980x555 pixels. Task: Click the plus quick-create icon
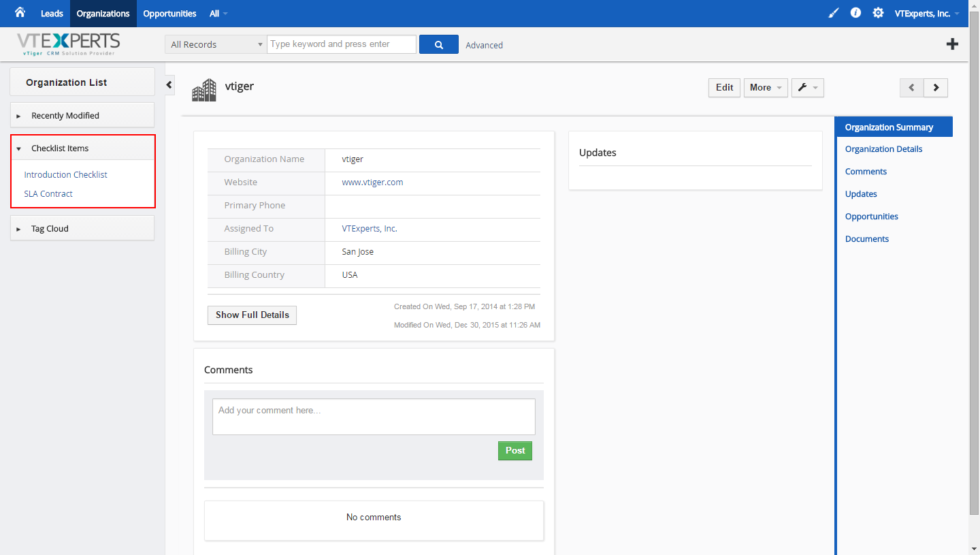(953, 44)
